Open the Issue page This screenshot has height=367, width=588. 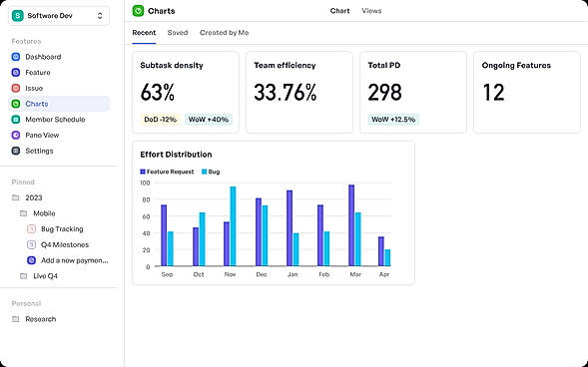pyautogui.click(x=59, y=89)
